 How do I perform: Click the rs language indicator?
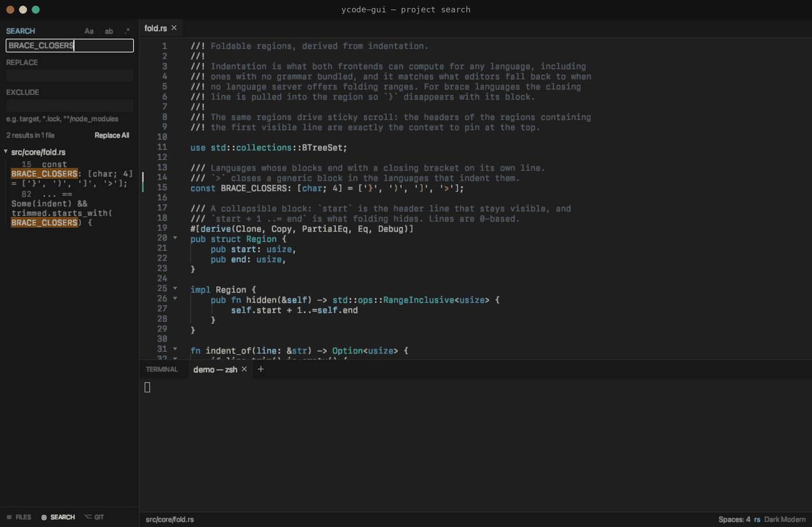tap(757, 519)
